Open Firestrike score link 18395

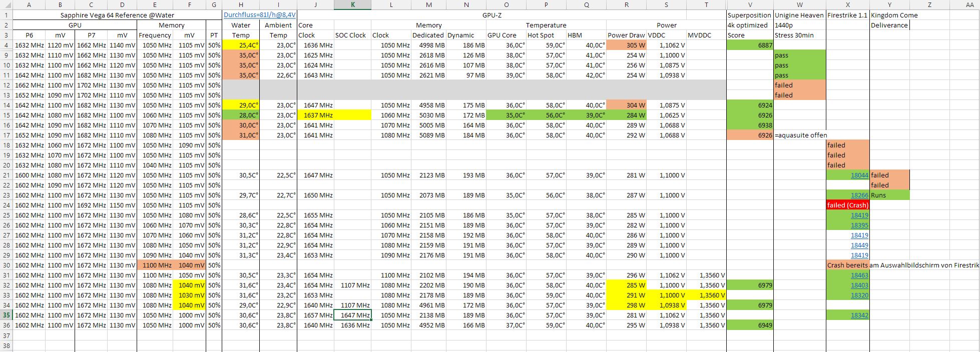pos(859,225)
